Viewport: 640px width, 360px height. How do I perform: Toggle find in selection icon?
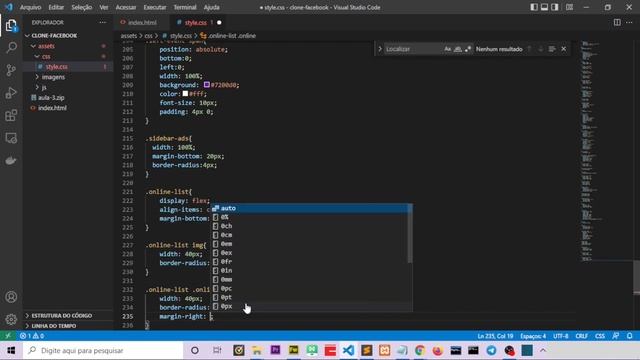[x=552, y=49]
